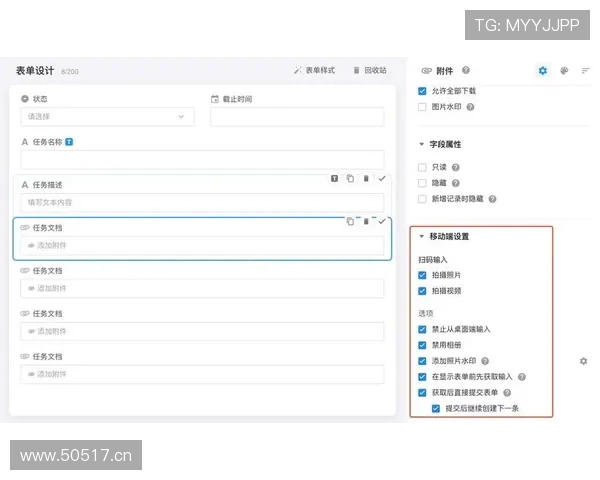Click the help icon beside 添加照片水印

click(485, 361)
